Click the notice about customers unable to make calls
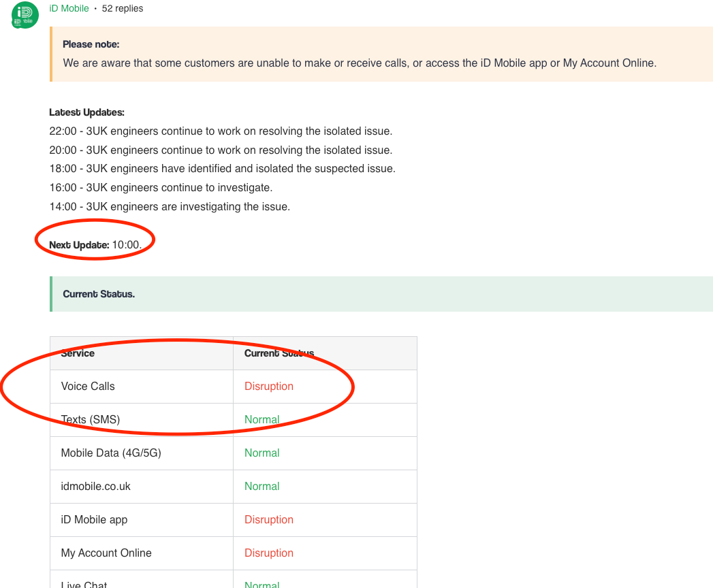 [360, 63]
